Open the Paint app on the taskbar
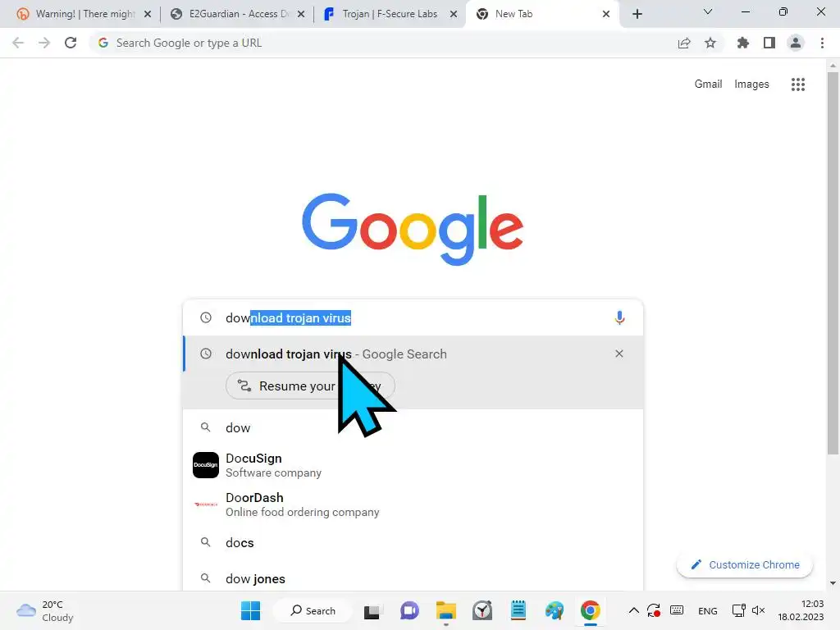This screenshot has width=840, height=630. (x=555, y=610)
